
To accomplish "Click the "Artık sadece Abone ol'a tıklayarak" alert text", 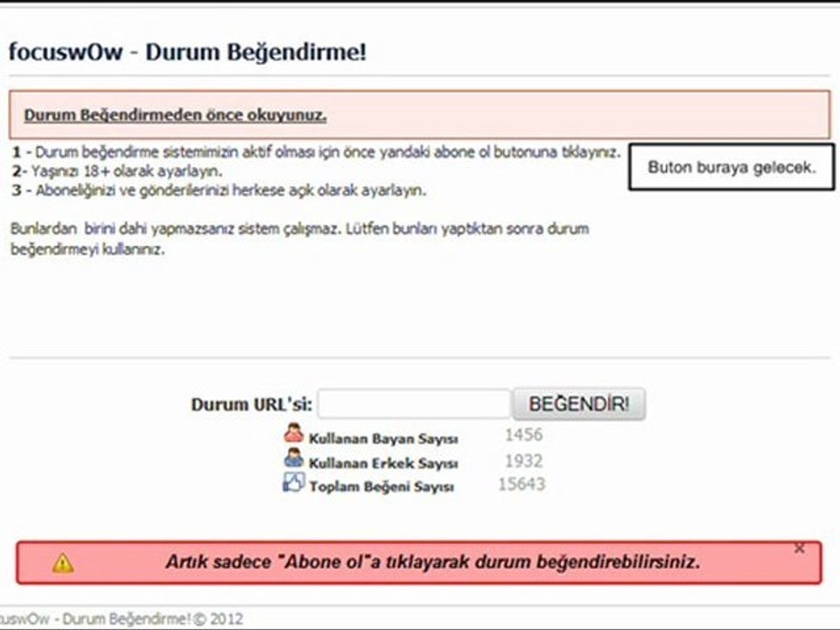I will click(x=433, y=562).
